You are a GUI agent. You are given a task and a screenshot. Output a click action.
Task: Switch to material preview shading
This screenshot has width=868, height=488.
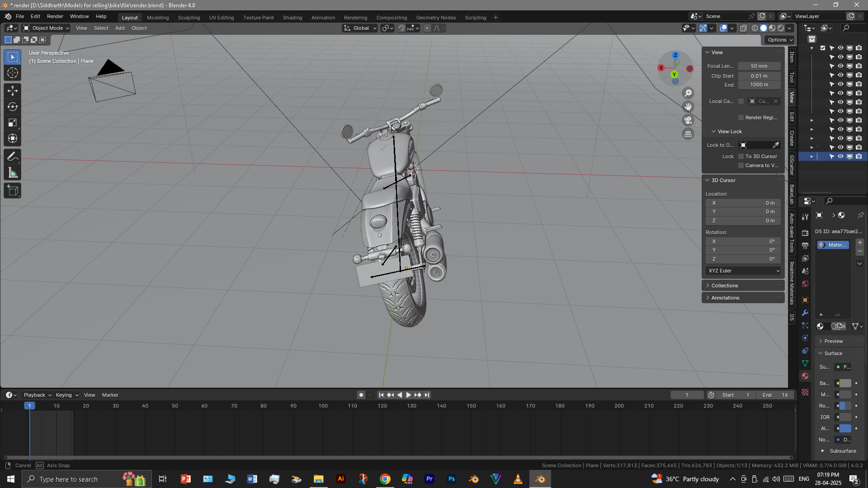tap(772, 28)
